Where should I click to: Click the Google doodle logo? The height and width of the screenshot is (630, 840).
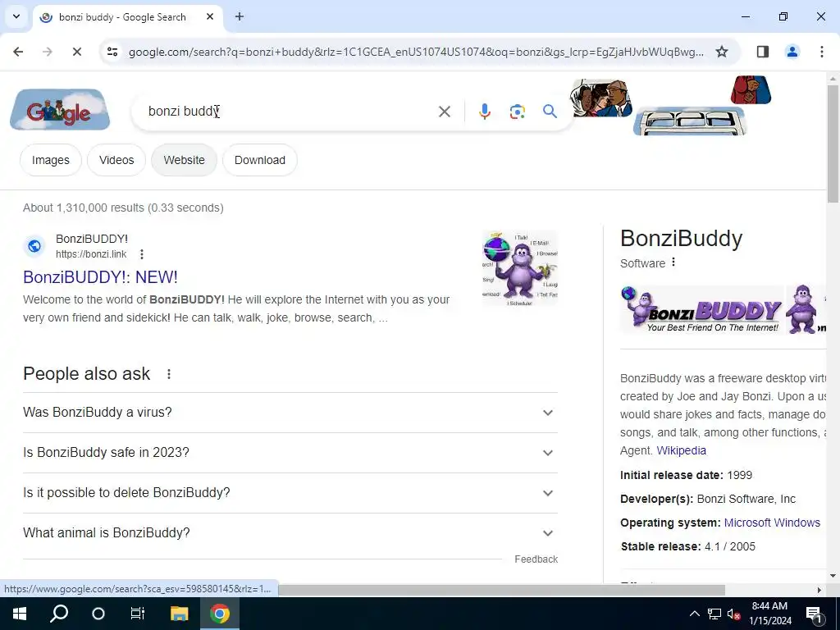tap(59, 110)
